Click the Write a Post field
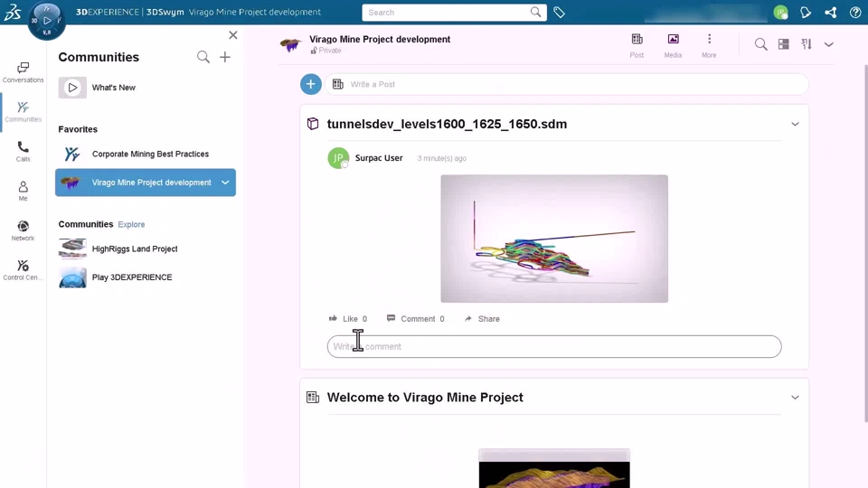Viewport: 868px width, 488px height. coord(567,84)
